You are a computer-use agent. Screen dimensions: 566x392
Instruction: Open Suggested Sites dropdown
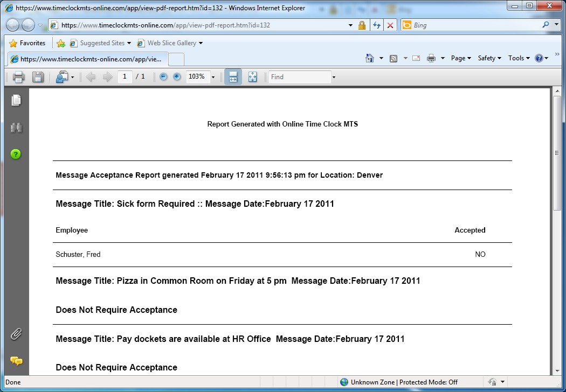pyautogui.click(x=100, y=43)
